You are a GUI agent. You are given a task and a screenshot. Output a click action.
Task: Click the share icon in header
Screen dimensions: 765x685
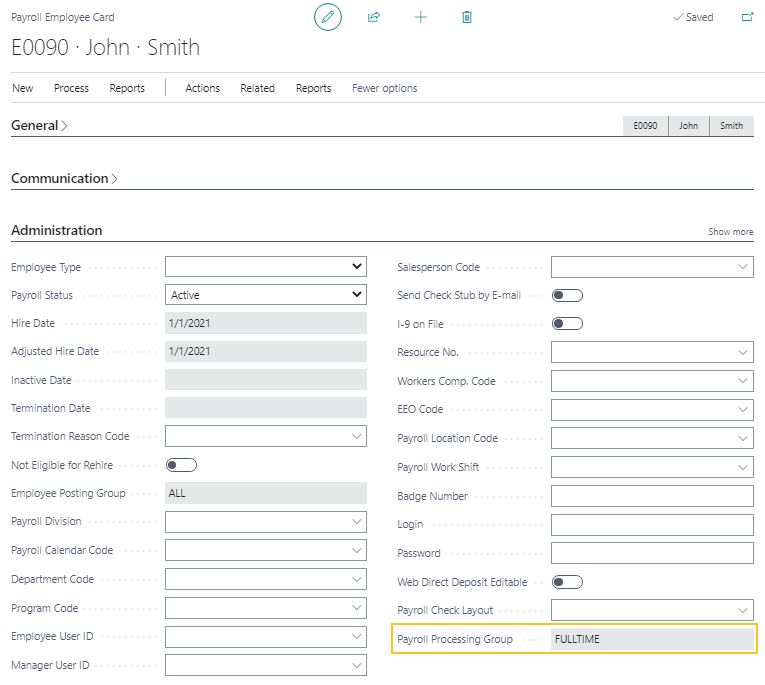click(x=374, y=17)
